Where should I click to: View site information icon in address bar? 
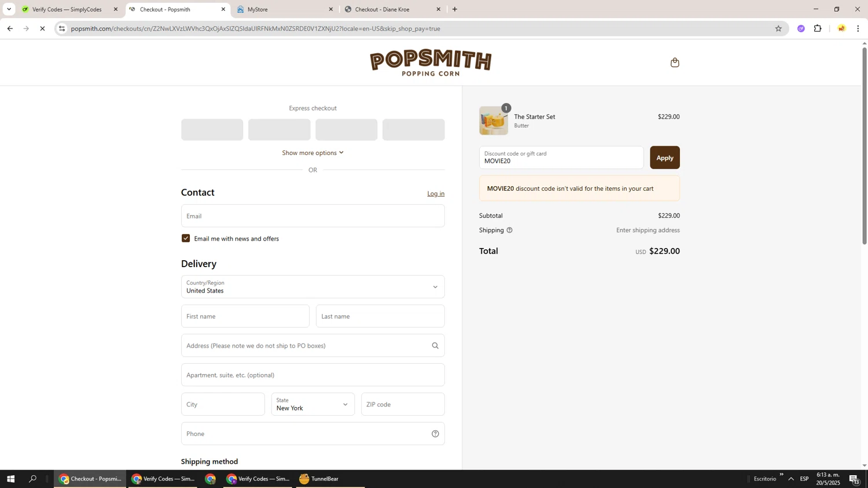(62, 28)
